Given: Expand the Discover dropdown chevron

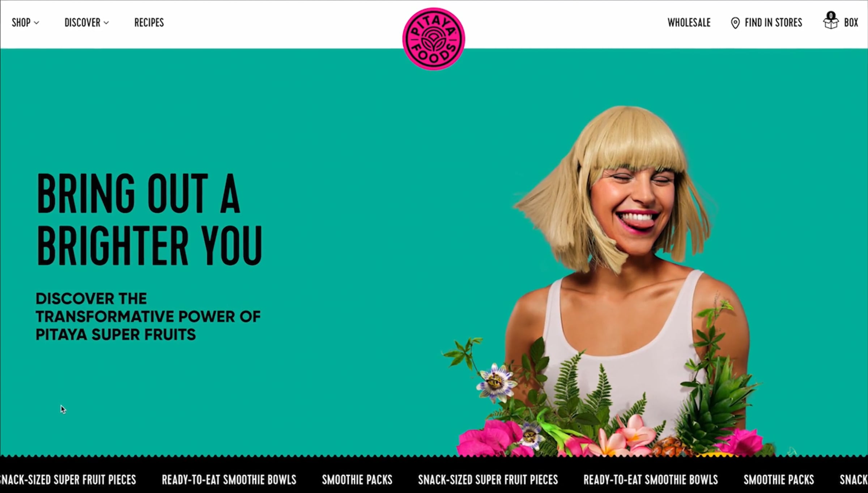Looking at the screenshot, I should tap(106, 23).
